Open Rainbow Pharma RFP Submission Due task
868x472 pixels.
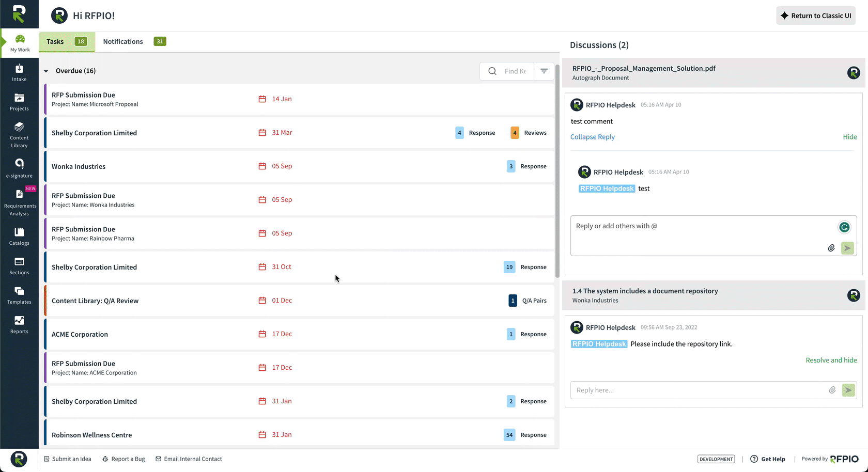300,233
